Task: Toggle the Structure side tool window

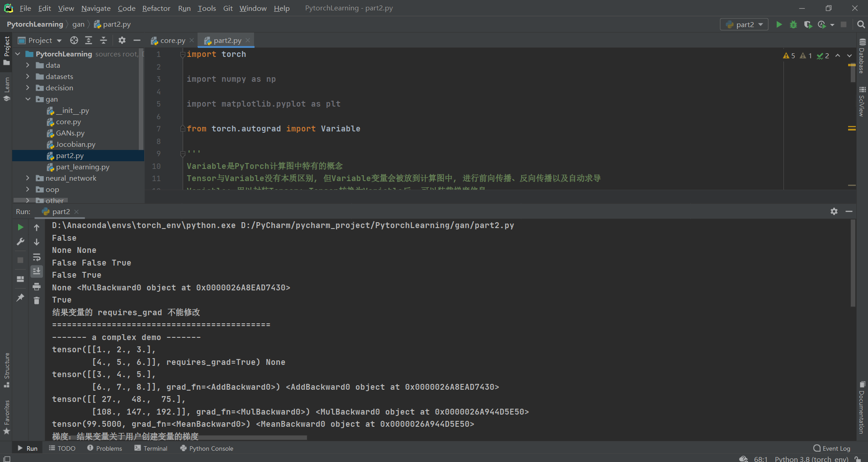Action: tap(6, 370)
